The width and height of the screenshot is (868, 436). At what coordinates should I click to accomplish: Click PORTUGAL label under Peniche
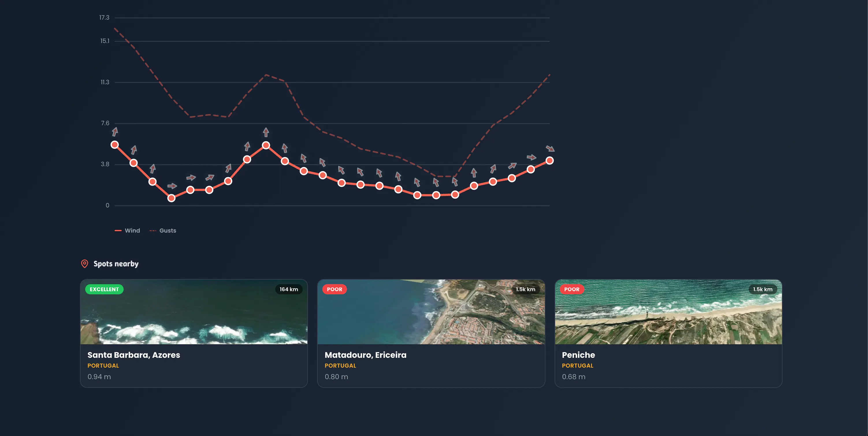pyautogui.click(x=577, y=366)
